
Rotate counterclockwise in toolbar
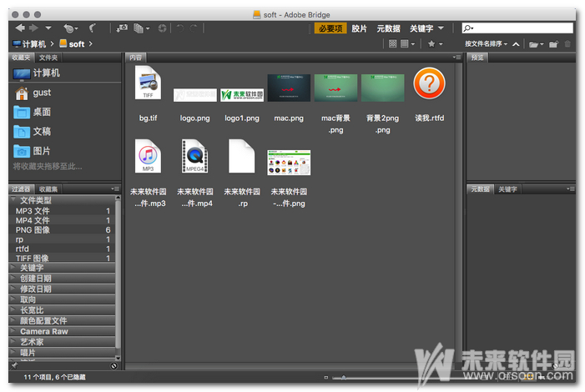click(179, 28)
